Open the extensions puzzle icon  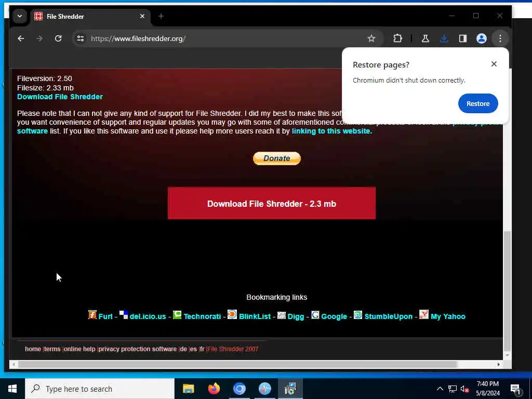(397, 38)
